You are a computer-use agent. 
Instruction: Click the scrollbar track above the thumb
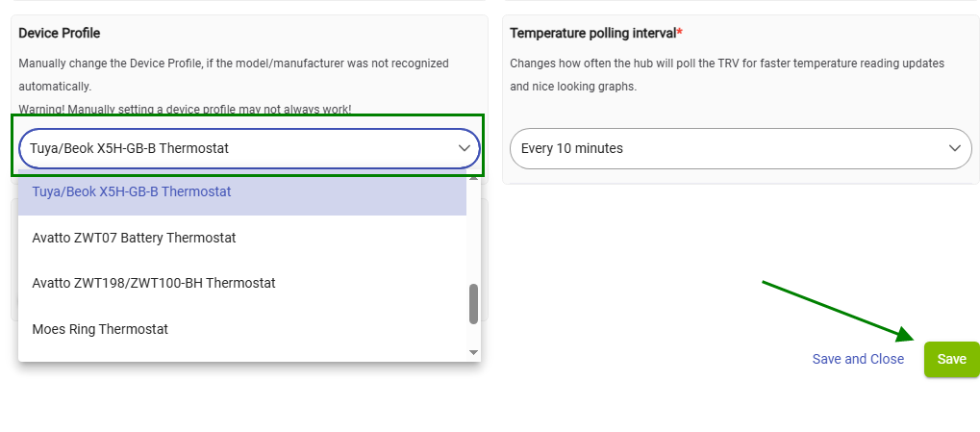pyautogui.click(x=473, y=231)
